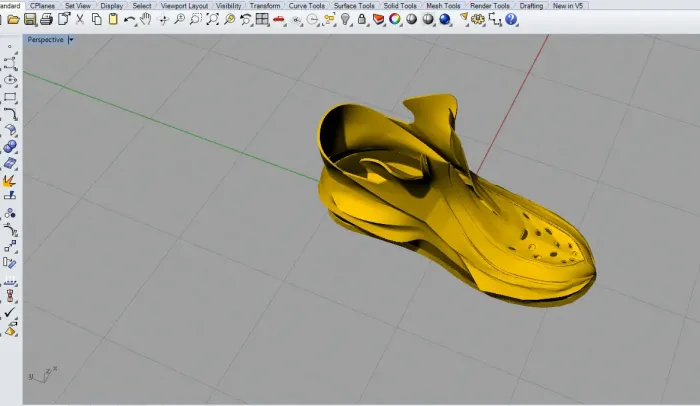Screen dimensions: 700x406
Task: Open the Perspective viewport dropdown arrow
Action: pos(71,40)
